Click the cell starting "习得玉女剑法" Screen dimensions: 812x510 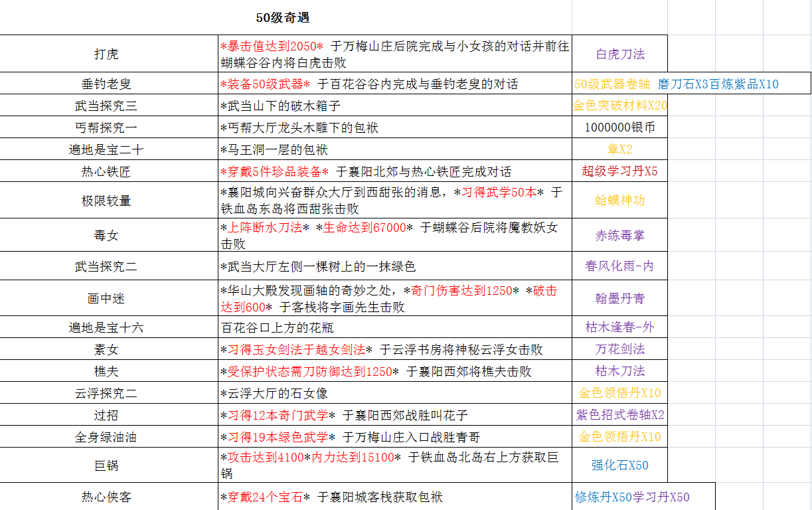click(x=395, y=349)
